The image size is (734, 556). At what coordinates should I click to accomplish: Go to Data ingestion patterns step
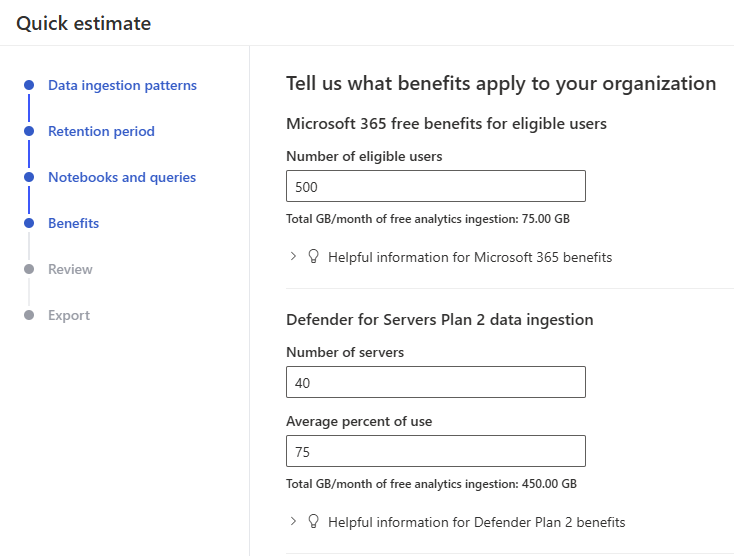[x=122, y=85]
